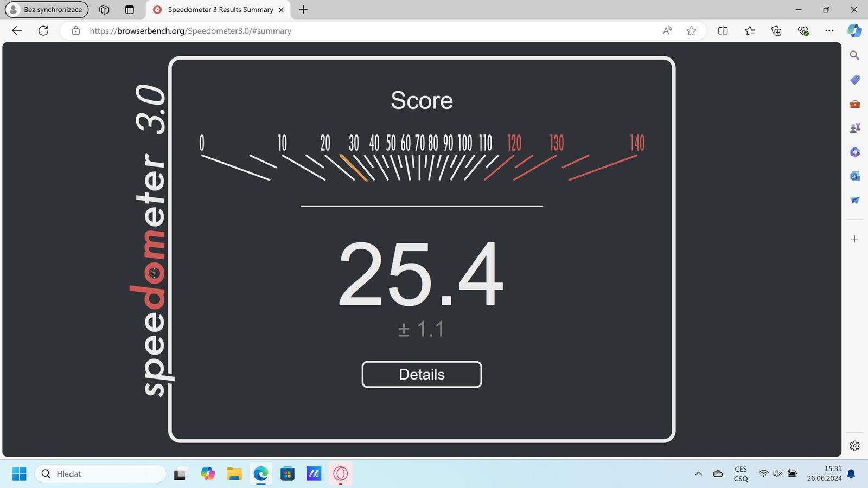
Task: Switch CES CSQ keyboard layout
Action: click(x=741, y=474)
